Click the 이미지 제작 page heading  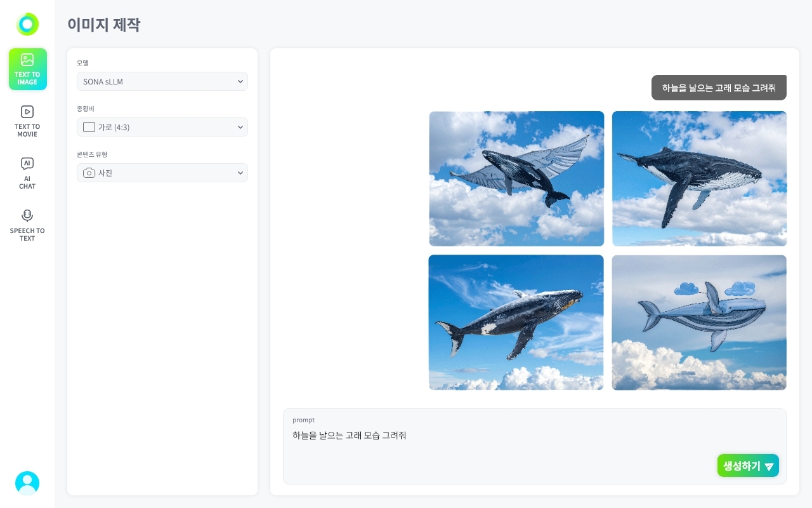click(104, 25)
